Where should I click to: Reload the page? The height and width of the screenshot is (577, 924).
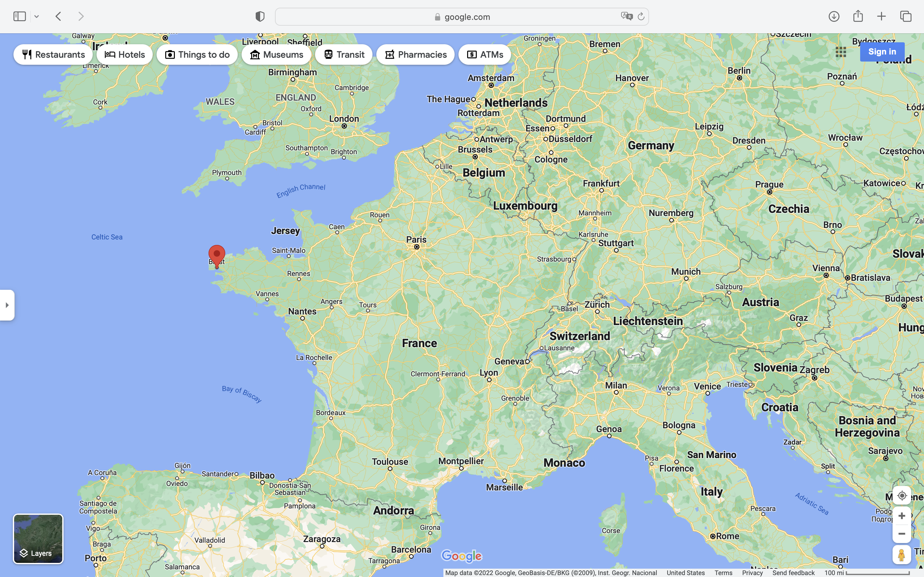click(x=641, y=16)
